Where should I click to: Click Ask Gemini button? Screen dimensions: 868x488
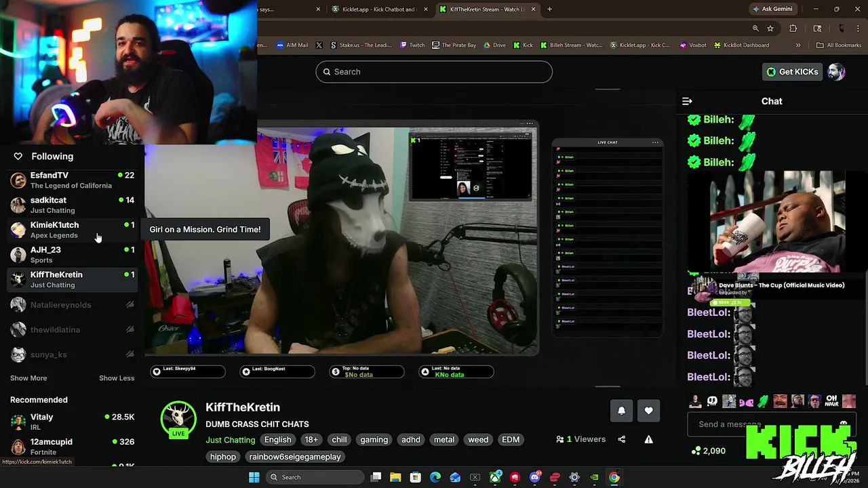772,9
